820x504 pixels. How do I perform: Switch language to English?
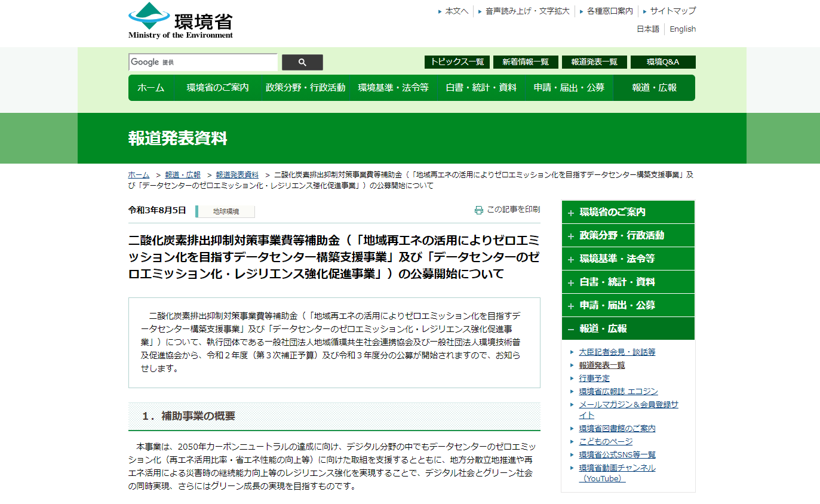coord(682,29)
